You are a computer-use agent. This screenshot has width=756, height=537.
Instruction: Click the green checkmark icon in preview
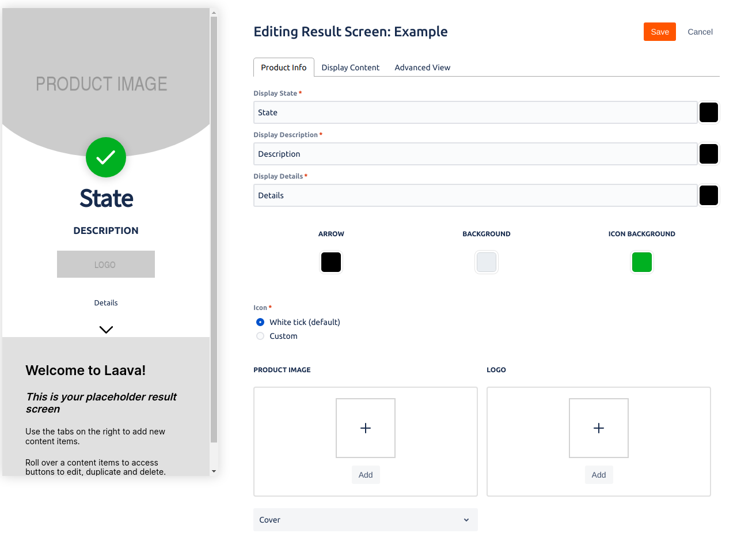106,157
